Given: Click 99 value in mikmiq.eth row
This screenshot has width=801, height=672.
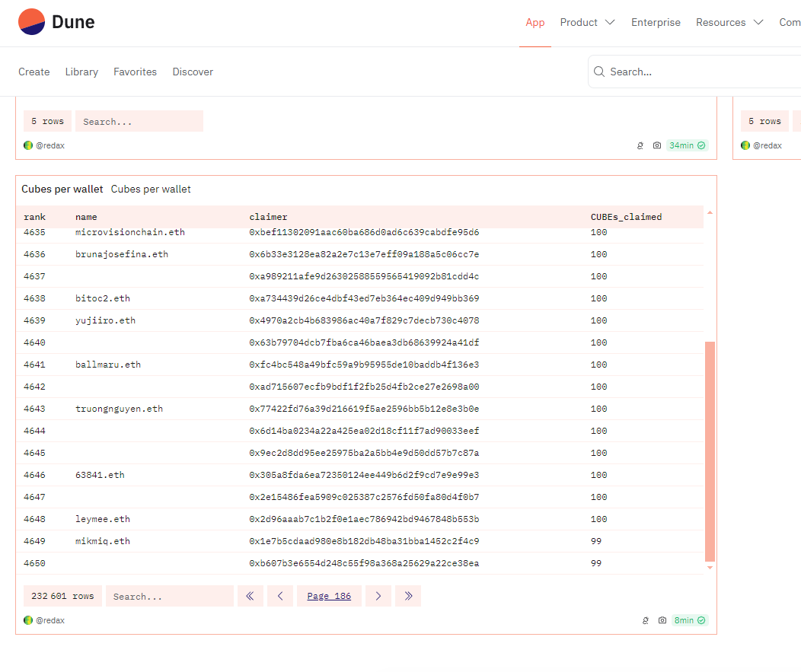Looking at the screenshot, I should [x=595, y=541].
